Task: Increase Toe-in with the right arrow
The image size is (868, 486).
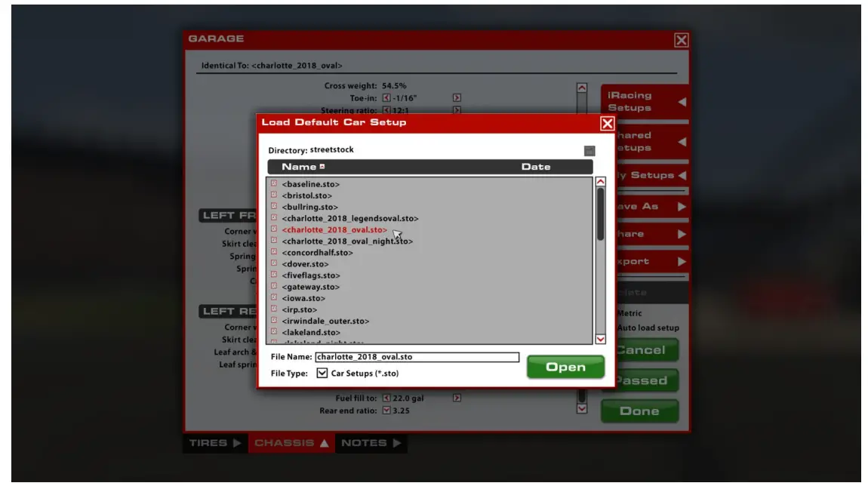Action: pos(457,98)
